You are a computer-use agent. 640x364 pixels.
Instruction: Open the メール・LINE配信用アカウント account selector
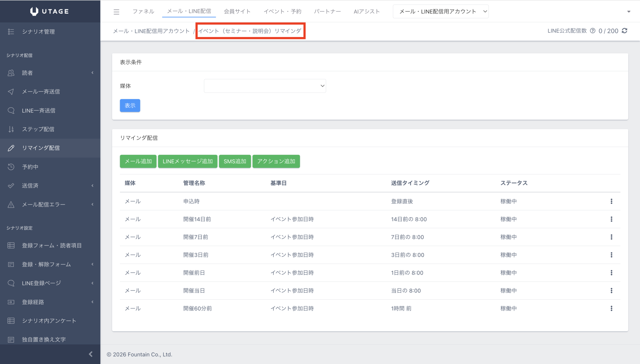point(440,11)
